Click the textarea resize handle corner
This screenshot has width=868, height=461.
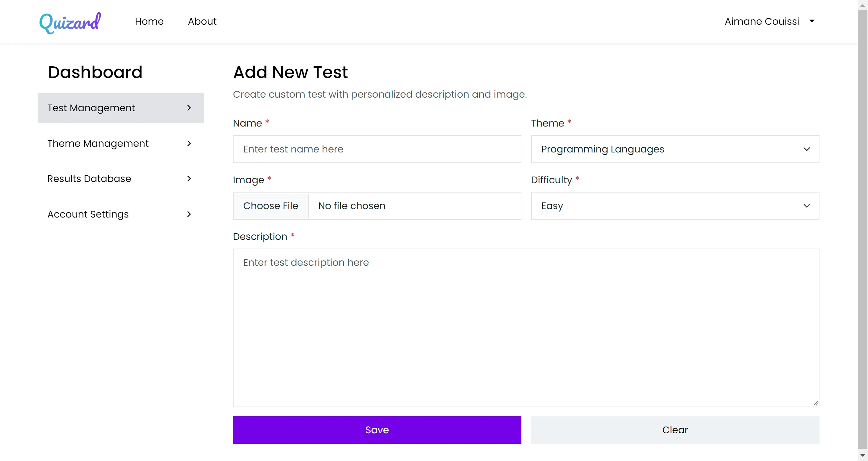(816, 403)
